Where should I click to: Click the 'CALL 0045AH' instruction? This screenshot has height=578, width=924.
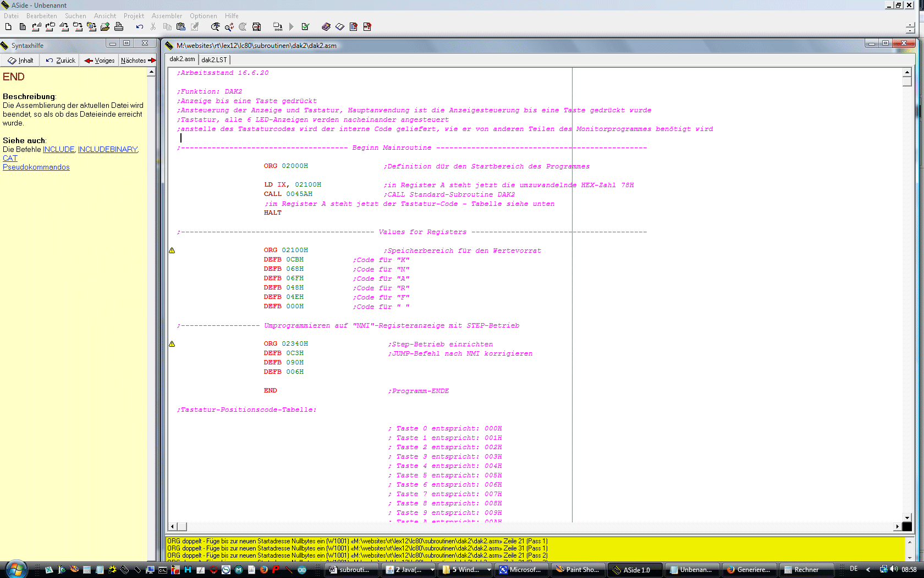288,194
